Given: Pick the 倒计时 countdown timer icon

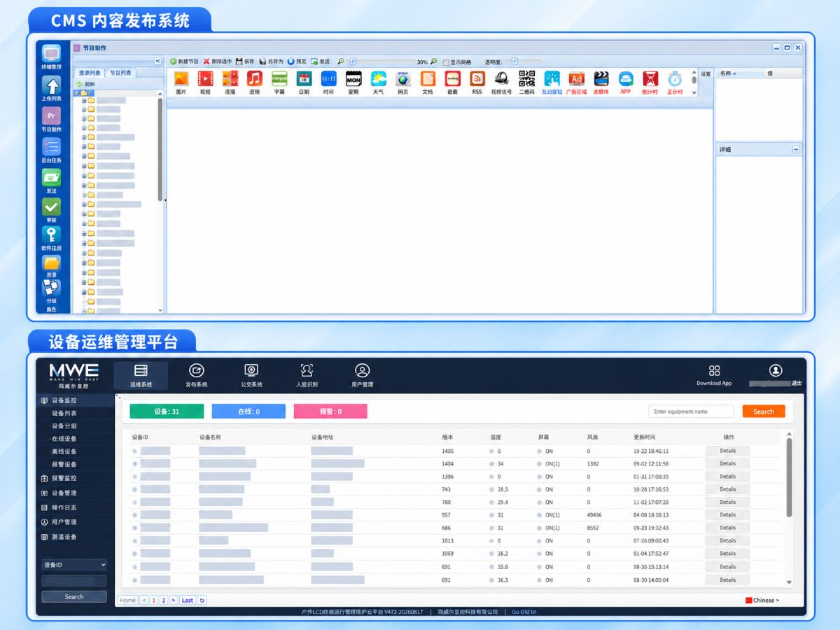Looking at the screenshot, I should [x=650, y=82].
